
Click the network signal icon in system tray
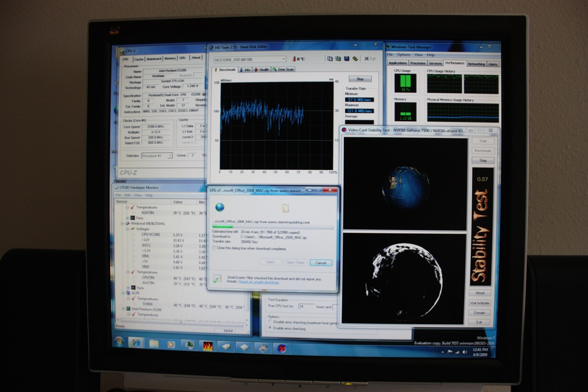pos(458,352)
